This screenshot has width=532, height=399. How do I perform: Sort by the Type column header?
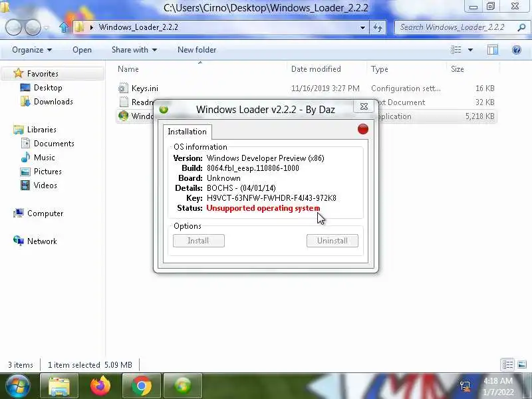[379, 69]
